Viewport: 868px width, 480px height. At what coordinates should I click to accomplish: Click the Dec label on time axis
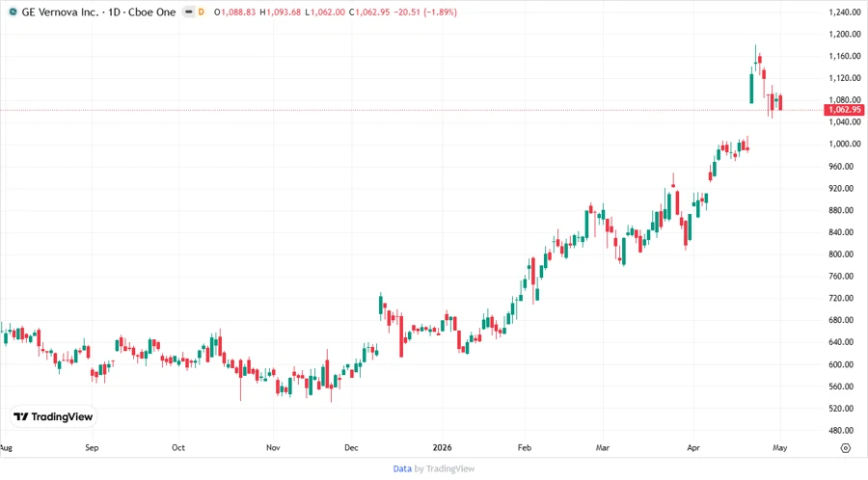pyautogui.click(x=351, y=447)
